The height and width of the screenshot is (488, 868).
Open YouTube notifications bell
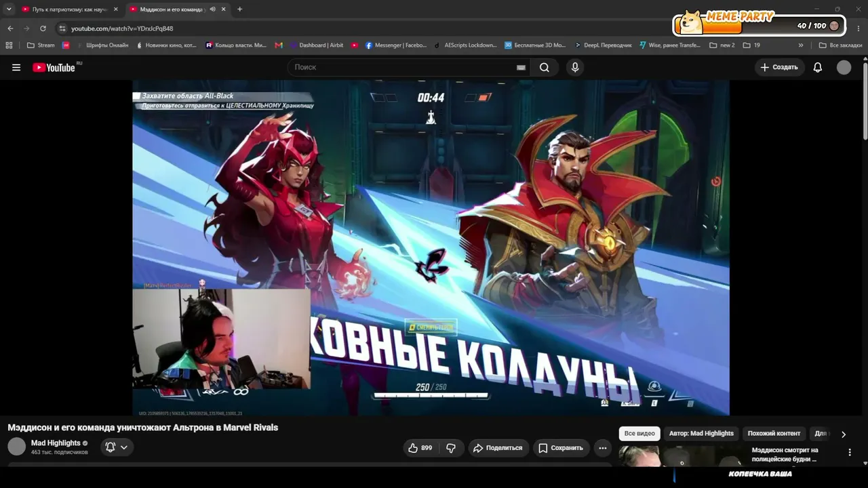pos(818,67)
